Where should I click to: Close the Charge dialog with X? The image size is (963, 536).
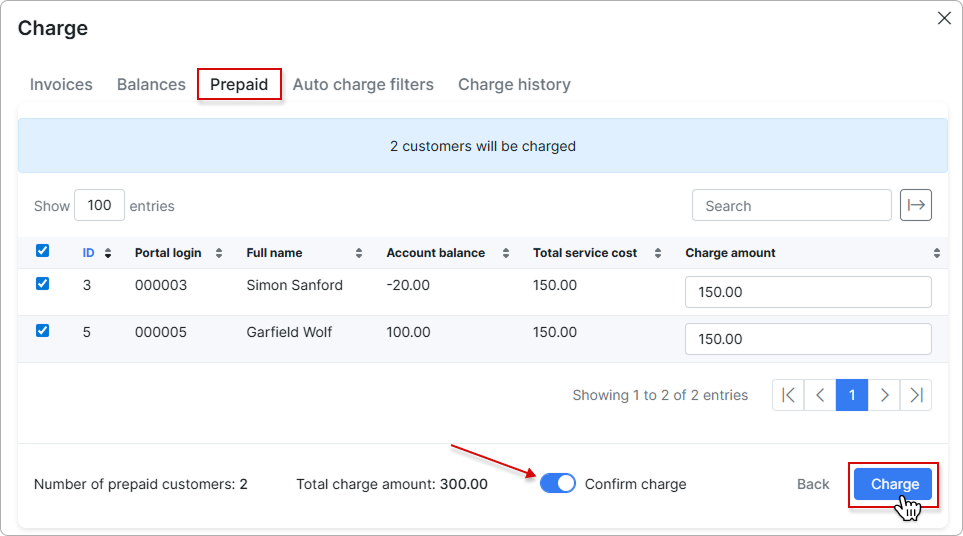coord(943,18)
